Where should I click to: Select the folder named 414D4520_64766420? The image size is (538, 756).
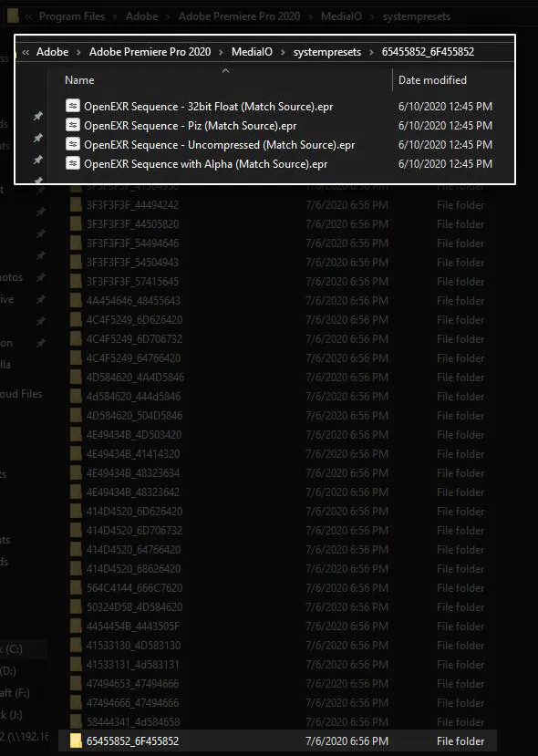click(133, 550)
